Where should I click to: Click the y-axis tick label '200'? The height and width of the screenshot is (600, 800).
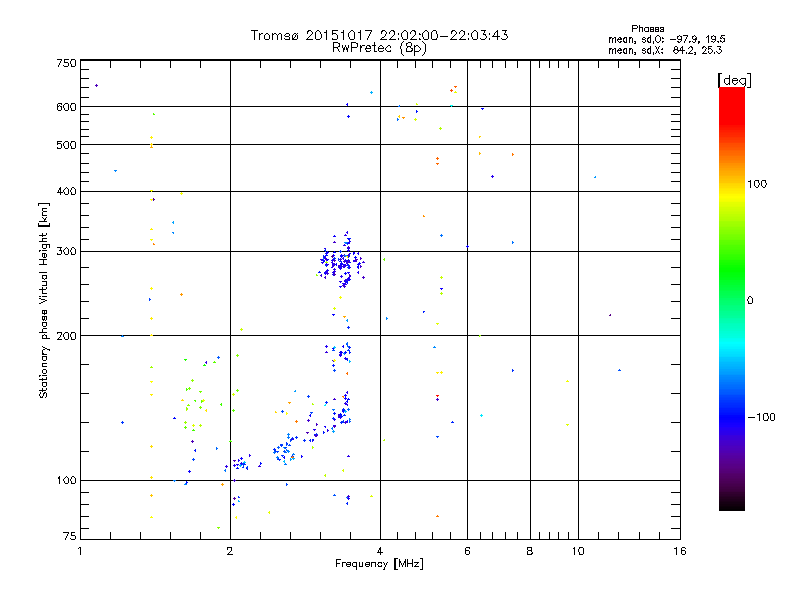66,336
